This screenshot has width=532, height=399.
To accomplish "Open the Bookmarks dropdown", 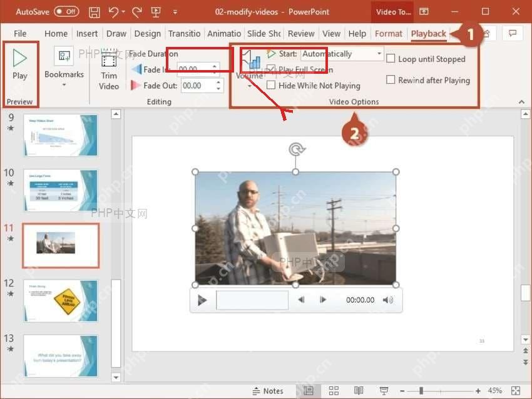I will coord(64,67).
